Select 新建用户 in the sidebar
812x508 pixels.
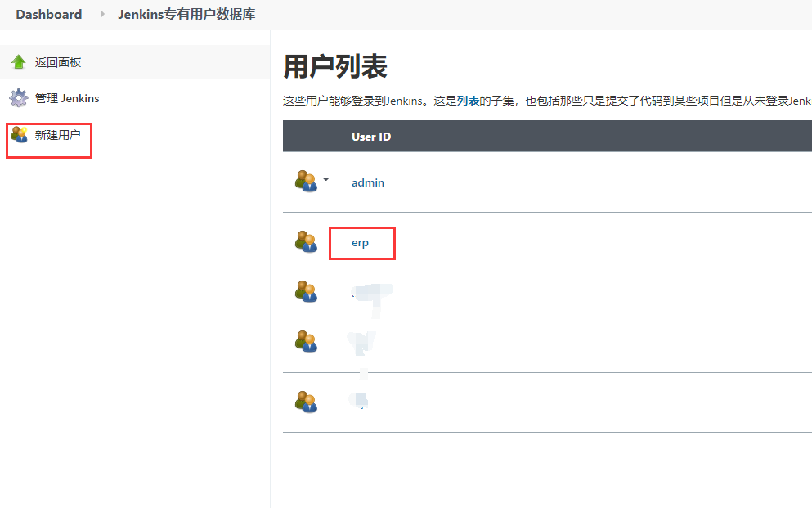(57, 135)
